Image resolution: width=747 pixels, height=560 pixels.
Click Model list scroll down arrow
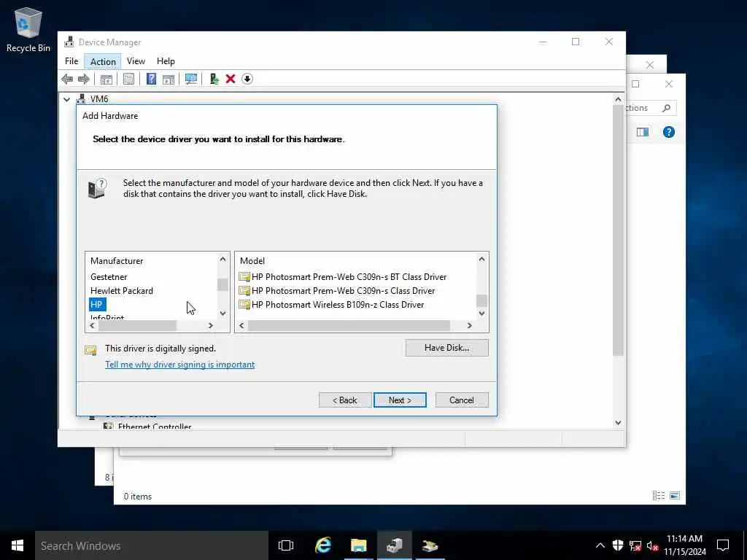(481, 314)
